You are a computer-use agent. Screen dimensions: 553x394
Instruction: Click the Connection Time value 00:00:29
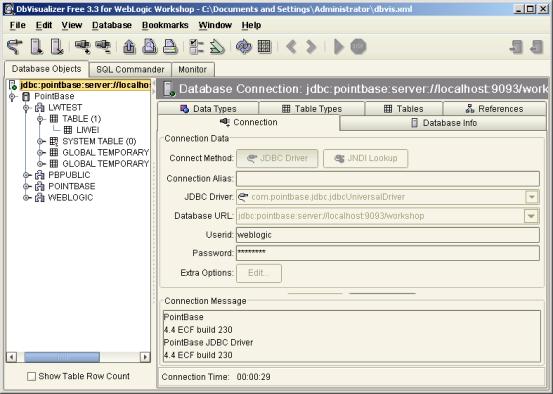(254, 377)
